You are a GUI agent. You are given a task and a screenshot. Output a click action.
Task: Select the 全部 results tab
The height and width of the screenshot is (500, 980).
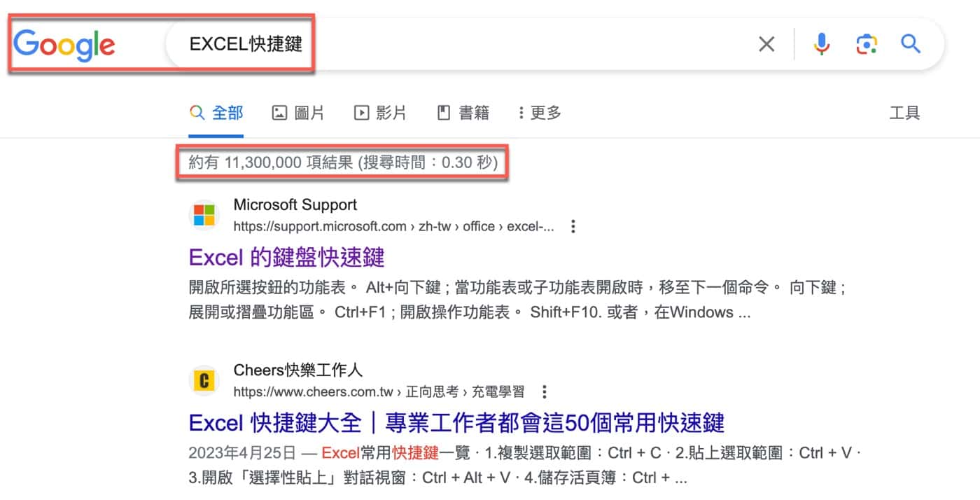click(216, 113)
